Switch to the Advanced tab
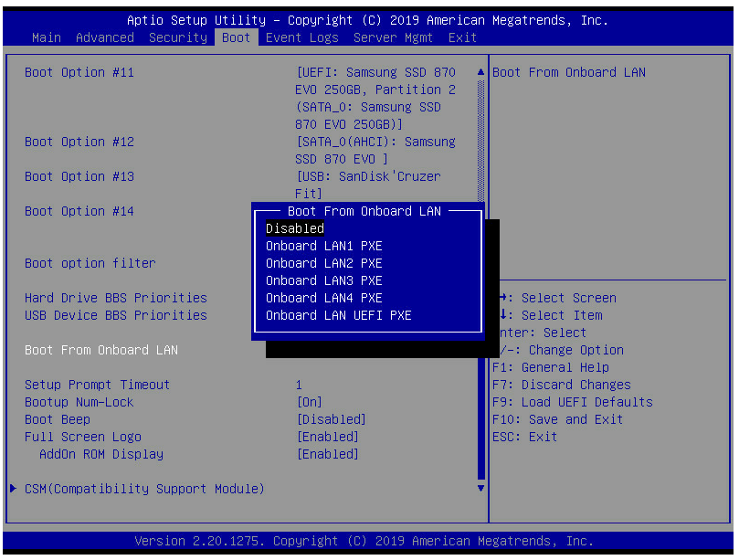The image size is (739, 560). [x=104, y=37]
